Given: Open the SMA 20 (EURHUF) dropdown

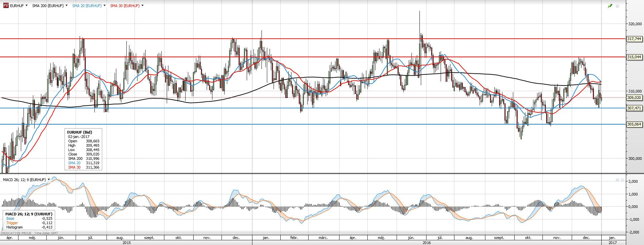Looking at the screenshot, I should (x=105, y=6).
